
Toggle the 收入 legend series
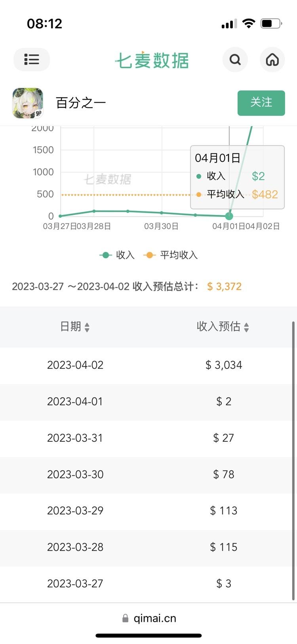[117, 255]
